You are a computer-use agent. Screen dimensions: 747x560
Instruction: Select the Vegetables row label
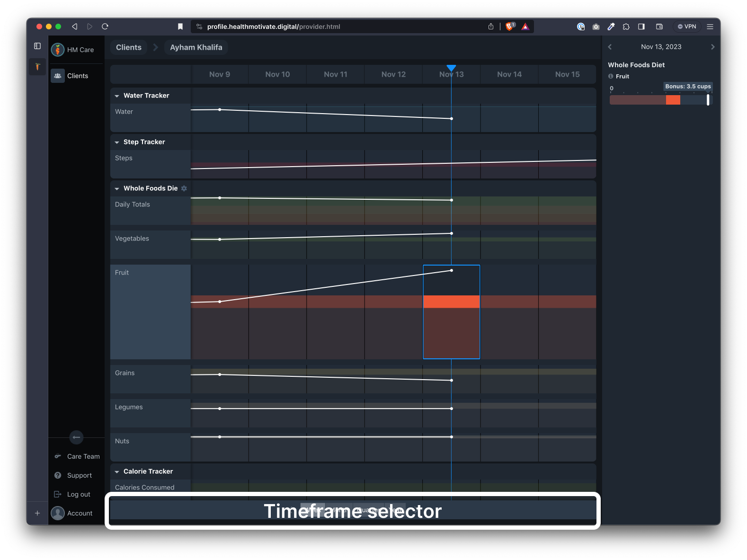click(132, 239)
